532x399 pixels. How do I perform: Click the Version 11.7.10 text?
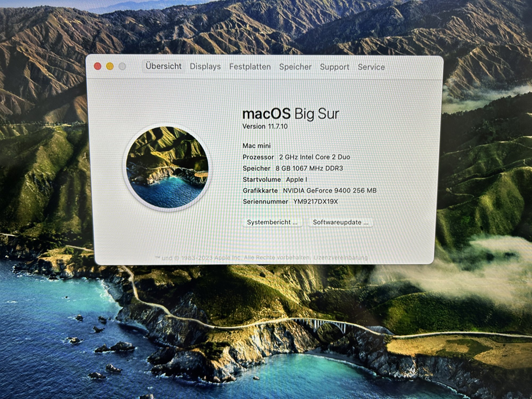point(265,126)
